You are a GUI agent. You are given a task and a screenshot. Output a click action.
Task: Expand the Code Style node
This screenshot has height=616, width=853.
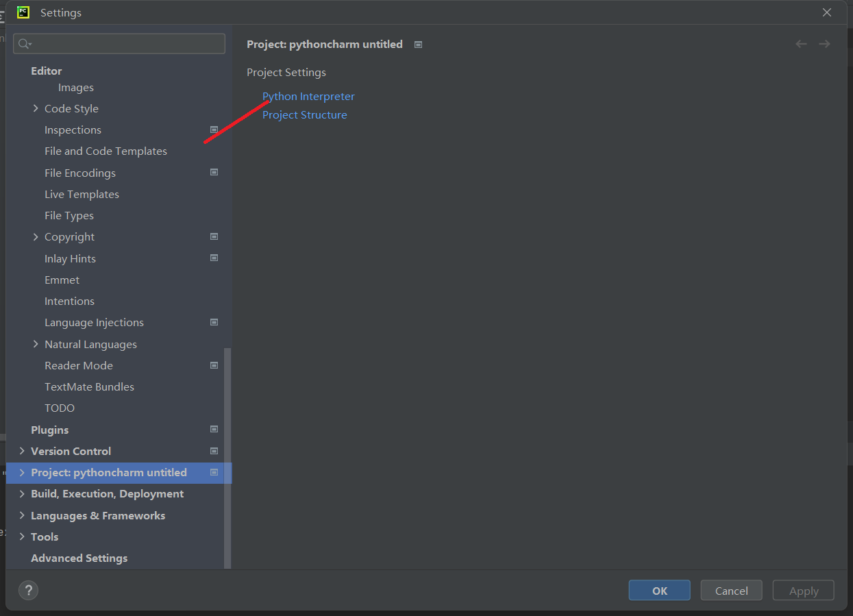pyautogui.click(x=36, y=108)
